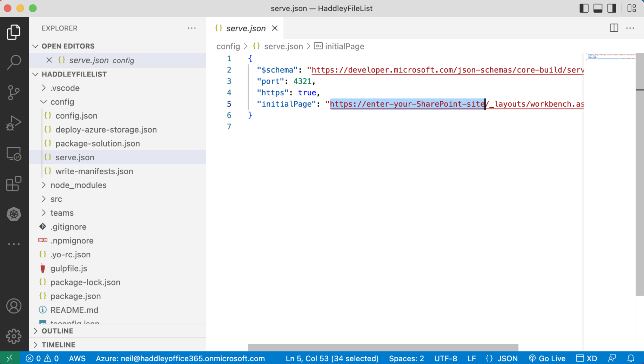Image resolution: width=644 pixels, height=364 pixels.
Task: Split the editor to the right
Action: (614, 28)
